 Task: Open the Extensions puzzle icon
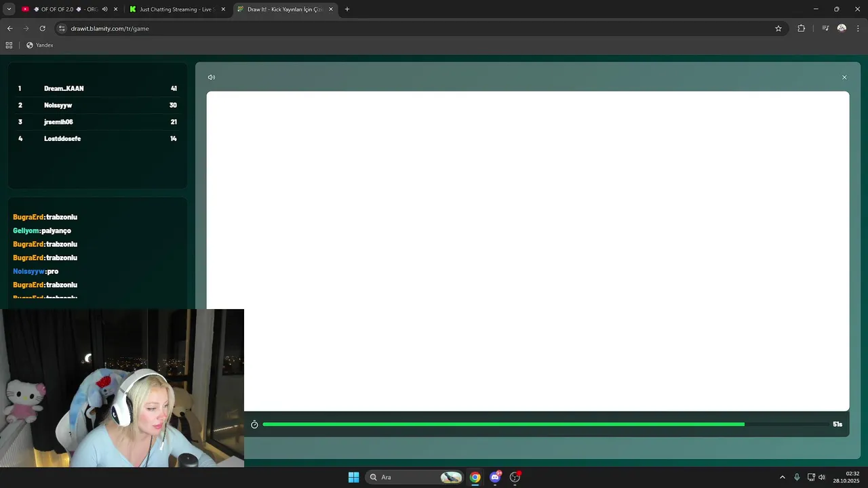[801, 28]
